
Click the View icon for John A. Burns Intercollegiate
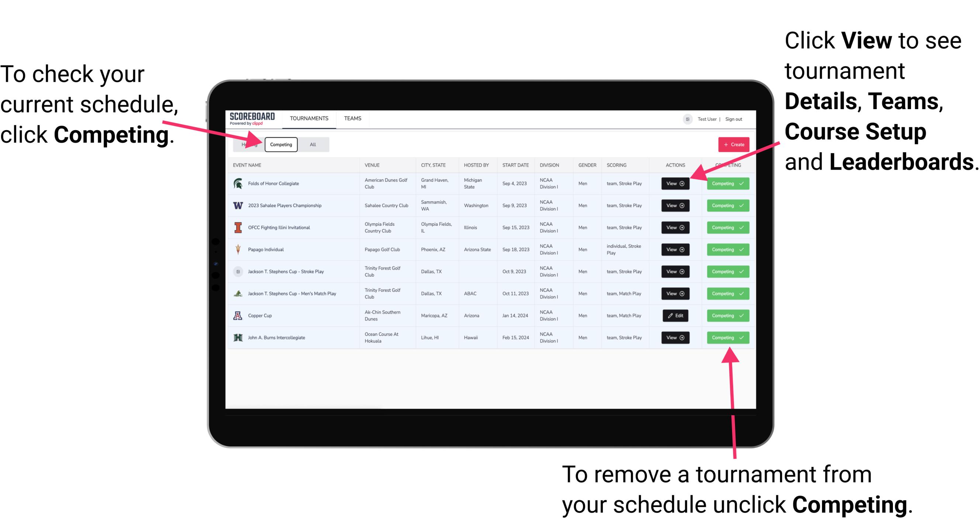pos(675,337)
